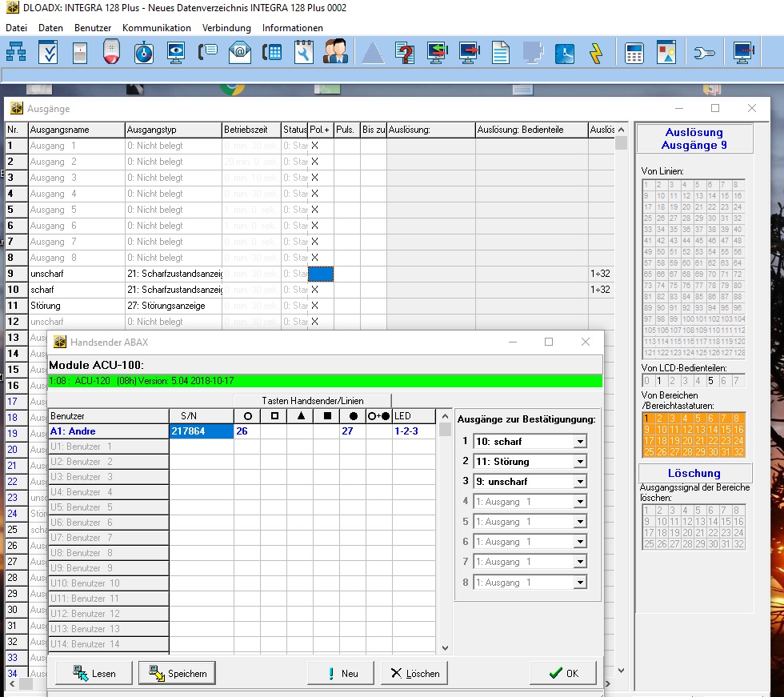
Task: Click the motion detector zones icon
Action: point(79,53)
